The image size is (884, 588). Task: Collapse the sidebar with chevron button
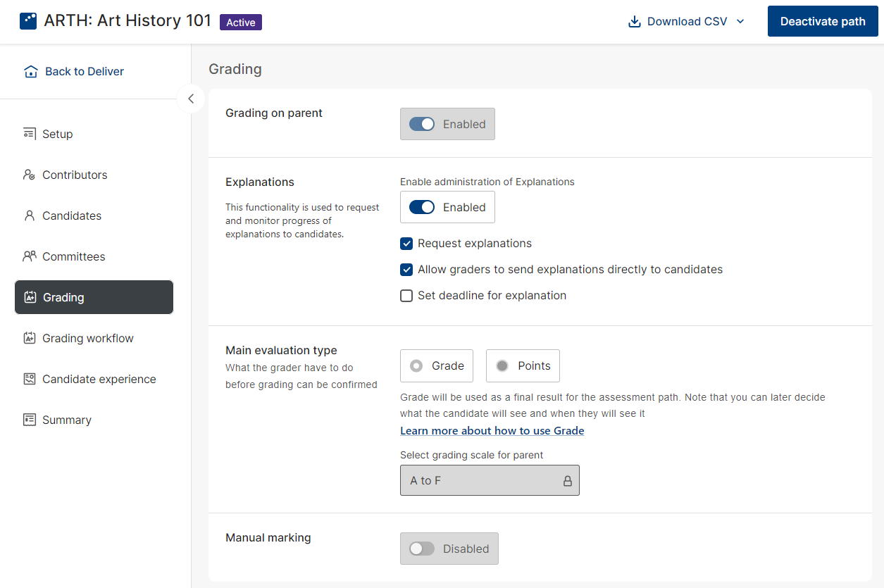[x=191, y=99]
